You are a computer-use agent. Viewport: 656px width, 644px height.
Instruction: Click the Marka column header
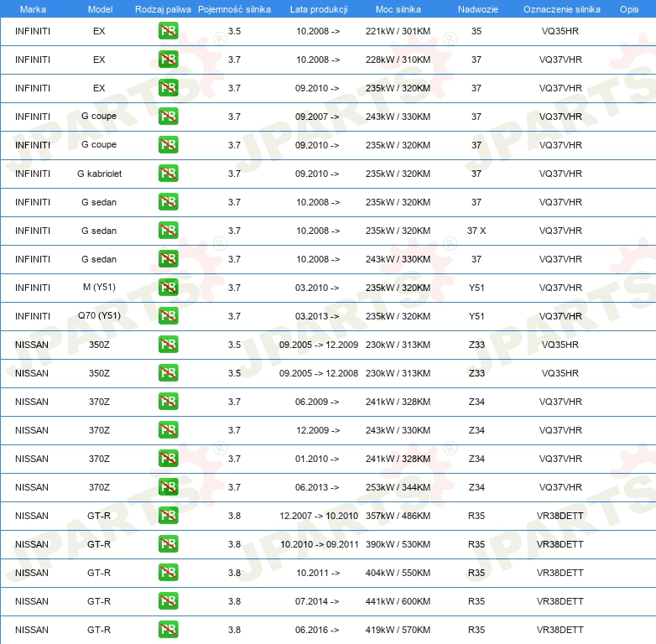pyautogui.click(x=33, y=9)
